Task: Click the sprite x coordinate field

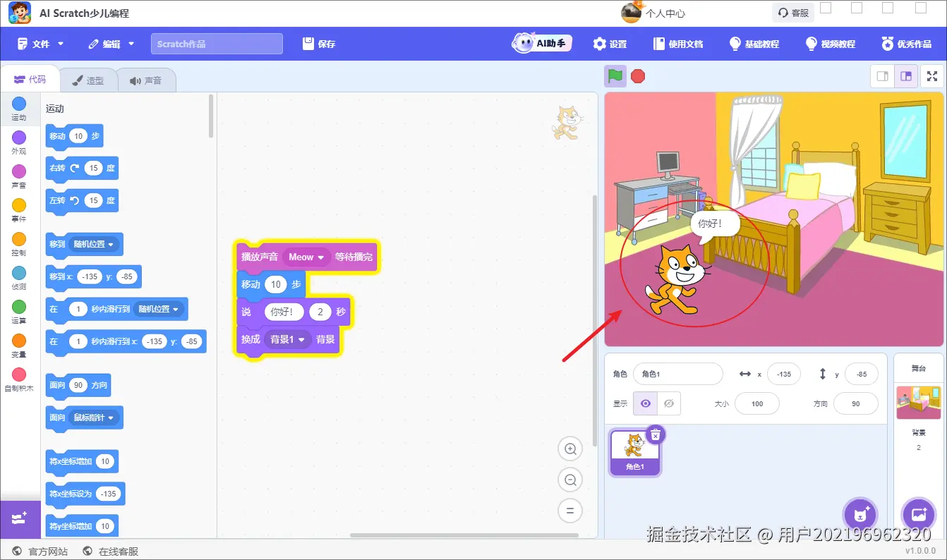Action: pyautogui.click(x=784, y=374)
